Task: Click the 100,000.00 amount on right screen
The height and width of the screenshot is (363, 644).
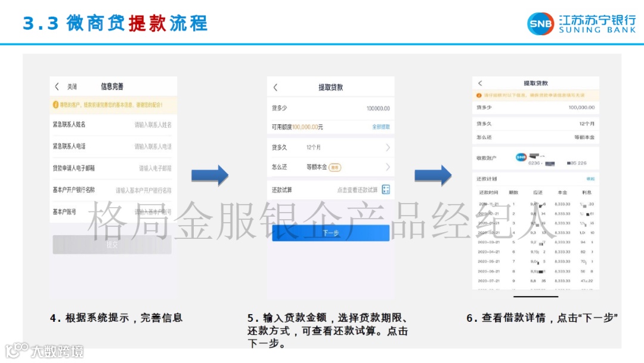Action: click(581, 107)
